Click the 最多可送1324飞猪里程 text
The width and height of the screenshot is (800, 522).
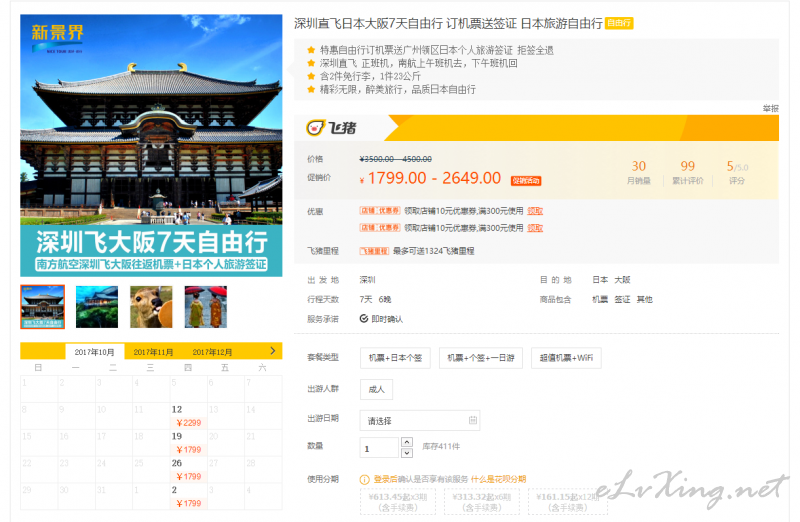(x=434, y=251)
